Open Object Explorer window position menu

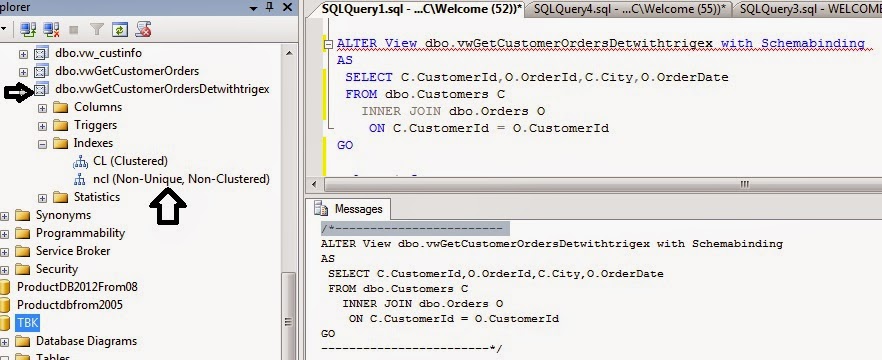(x=254, y=8)
